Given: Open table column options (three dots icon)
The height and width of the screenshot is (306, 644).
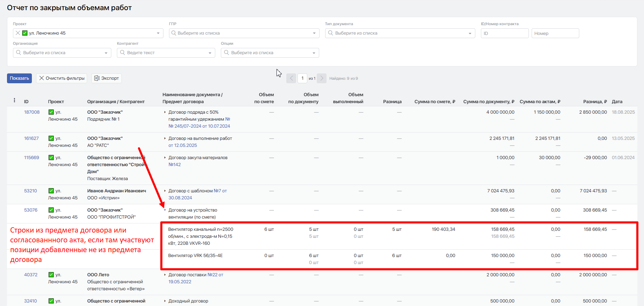Looking at the screenshot, I should 14,100.
